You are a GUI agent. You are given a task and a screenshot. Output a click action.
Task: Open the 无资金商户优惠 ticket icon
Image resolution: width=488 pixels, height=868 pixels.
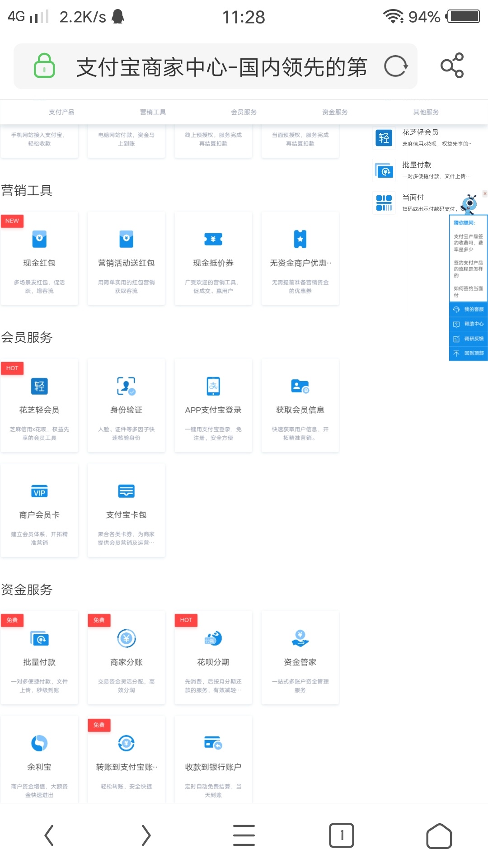[x=300, y=239]
